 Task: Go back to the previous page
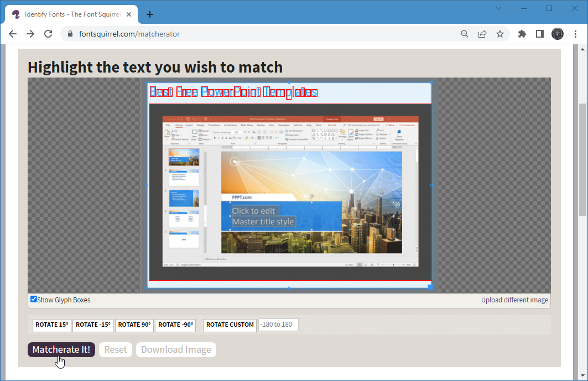click(x=13, y=34)
